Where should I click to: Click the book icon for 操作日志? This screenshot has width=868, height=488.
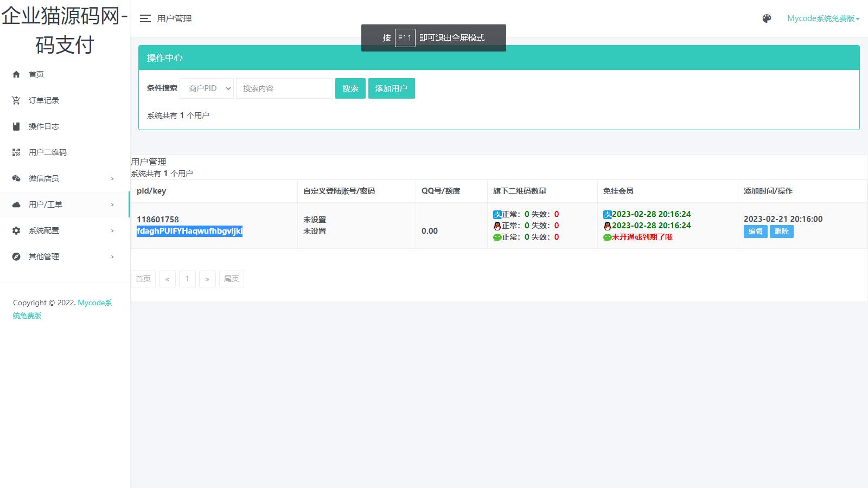pyautogui.click(x=16, y=126)
